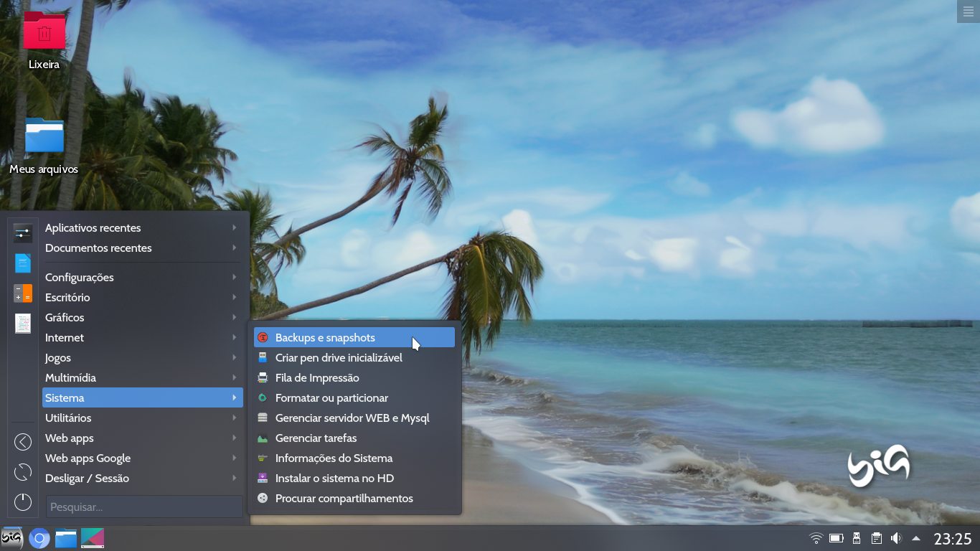980x551 pixels.
Task: Open the Jogos category
Action: pyautogui.click(x=143, y=357)
